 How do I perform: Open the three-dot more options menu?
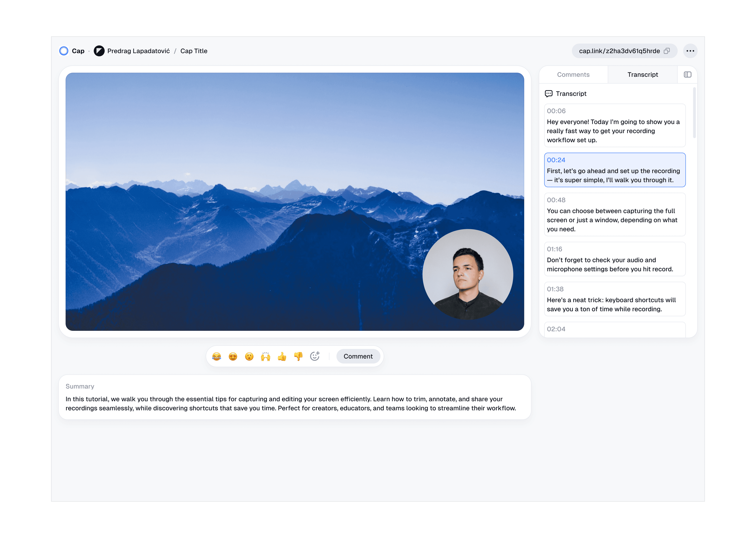690,51
